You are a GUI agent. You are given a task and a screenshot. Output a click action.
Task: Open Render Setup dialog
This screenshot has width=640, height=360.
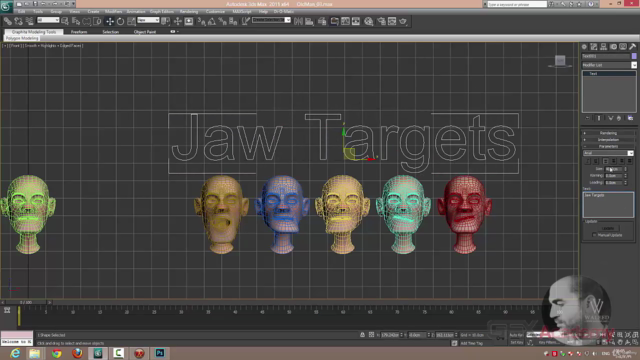381,21
